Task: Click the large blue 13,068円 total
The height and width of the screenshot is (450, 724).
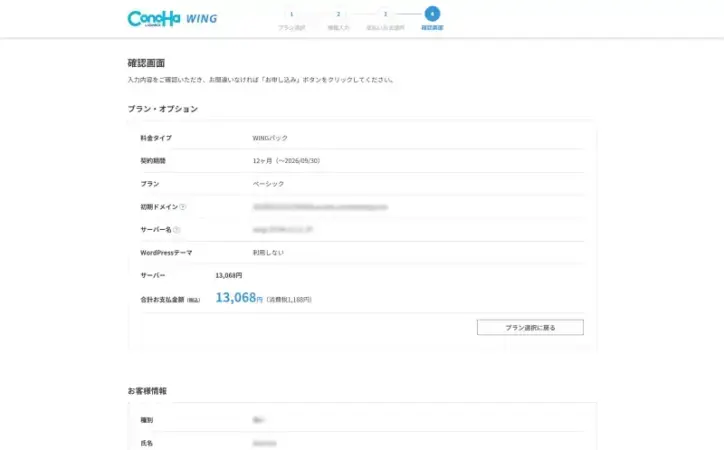Action: click(239, 298)
